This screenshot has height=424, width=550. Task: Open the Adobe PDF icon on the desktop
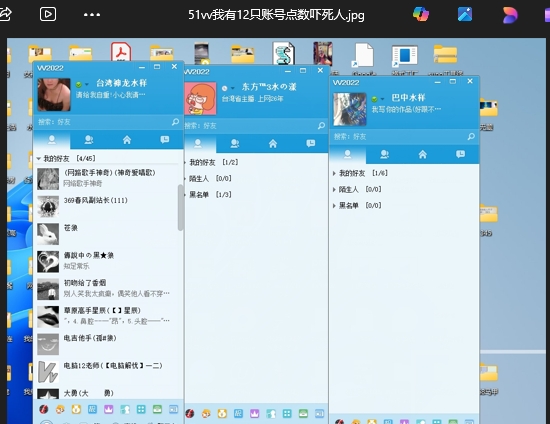[121, 52]
